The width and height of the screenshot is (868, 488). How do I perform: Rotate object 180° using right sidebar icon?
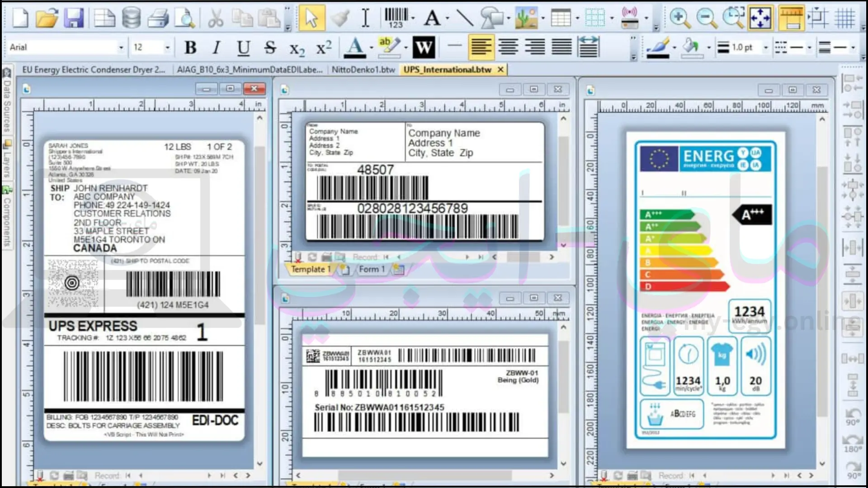(x=853, y=443)
